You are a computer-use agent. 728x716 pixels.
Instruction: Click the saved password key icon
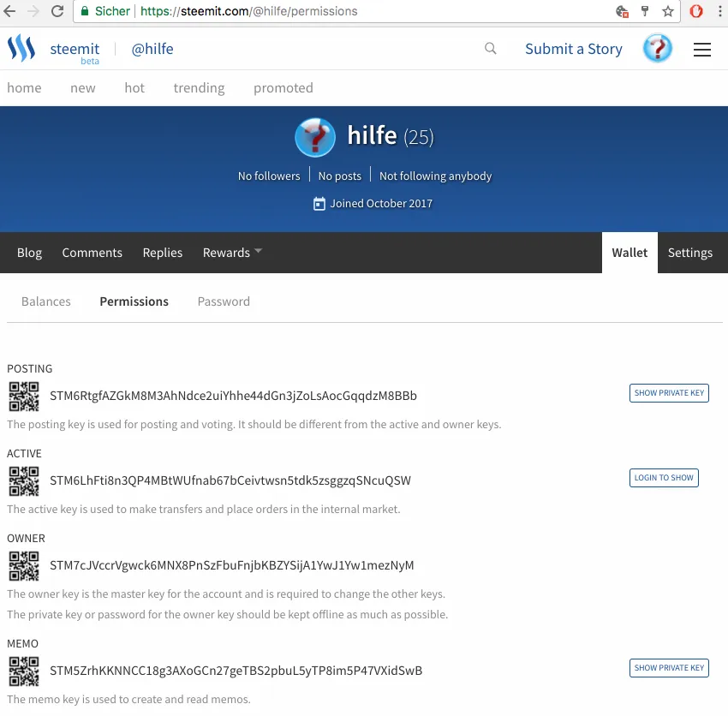coord(645,11)
